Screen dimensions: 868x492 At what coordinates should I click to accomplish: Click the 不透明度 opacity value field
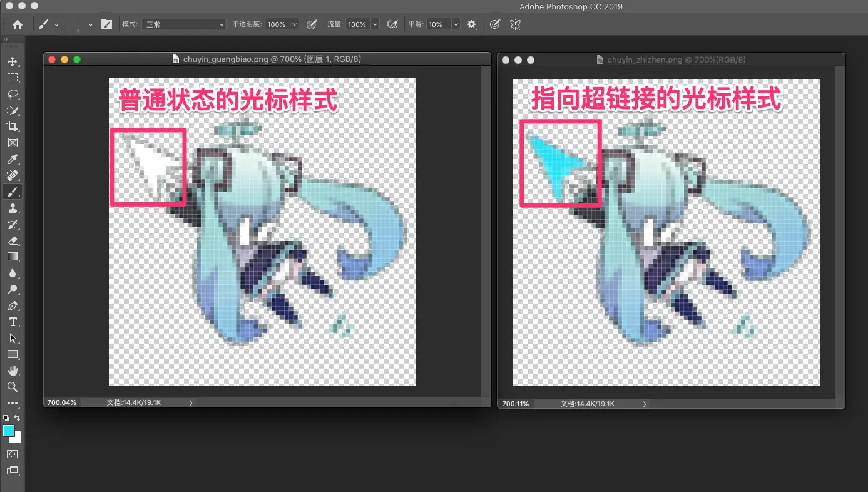pyautogui.click(x=277, y=24)
